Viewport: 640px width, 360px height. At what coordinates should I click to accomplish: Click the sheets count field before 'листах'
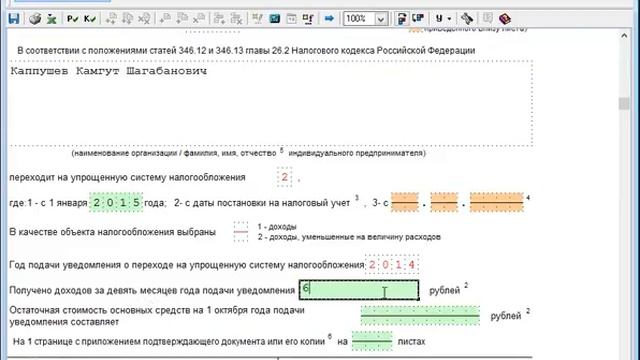[x=372, y=341]
